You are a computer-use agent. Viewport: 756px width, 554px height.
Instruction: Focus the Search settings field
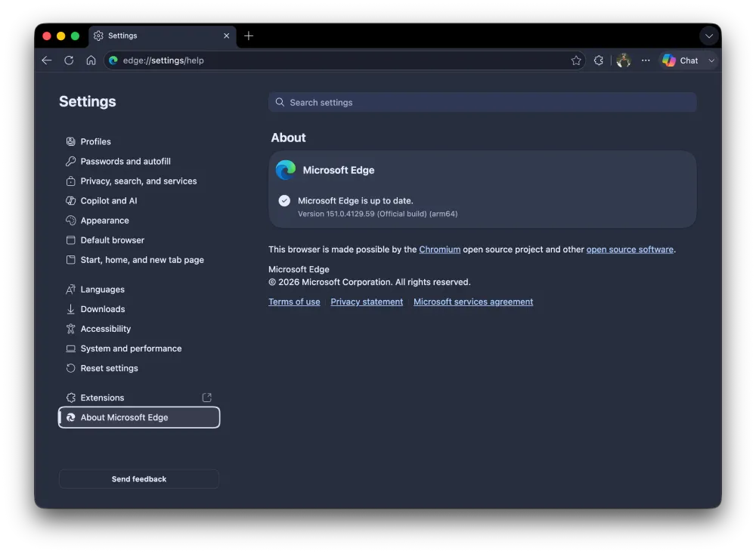482,102
